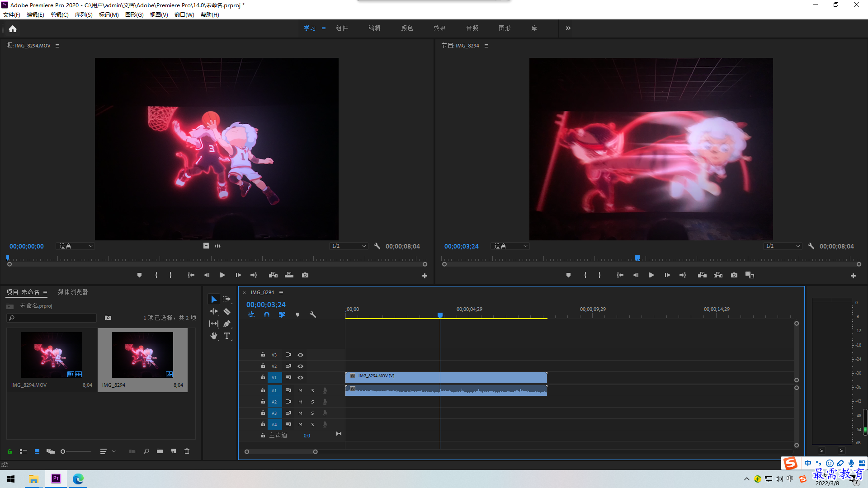The height and width of the screenshot is (488, 868).
Task: Open timeline display settings wrench
Action: (x=312, y=314)
